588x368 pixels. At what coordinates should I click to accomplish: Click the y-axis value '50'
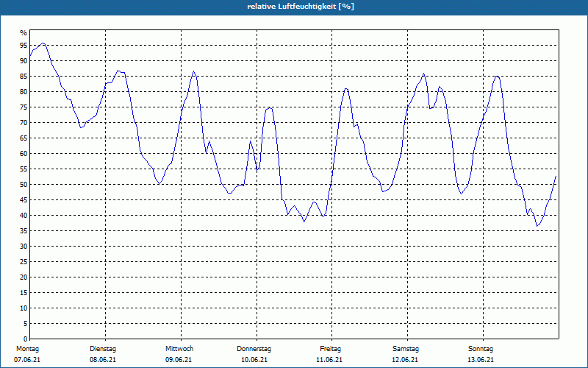24,185
